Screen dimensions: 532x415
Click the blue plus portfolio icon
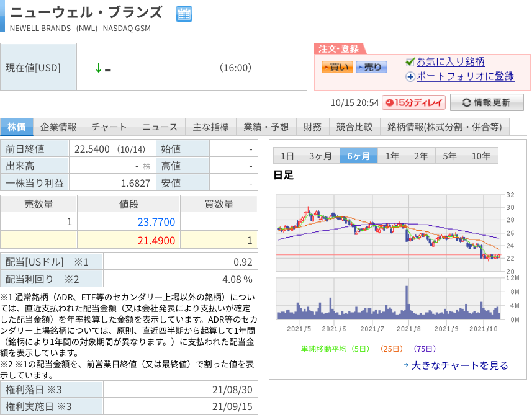410,77
